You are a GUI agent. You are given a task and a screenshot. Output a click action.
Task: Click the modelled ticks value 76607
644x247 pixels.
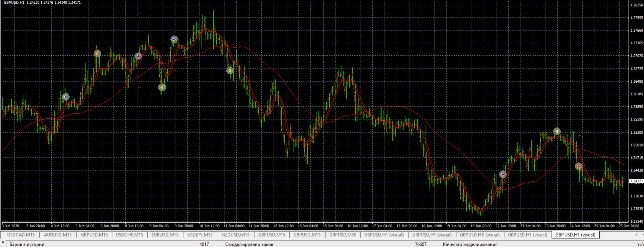tap(421, 244)
